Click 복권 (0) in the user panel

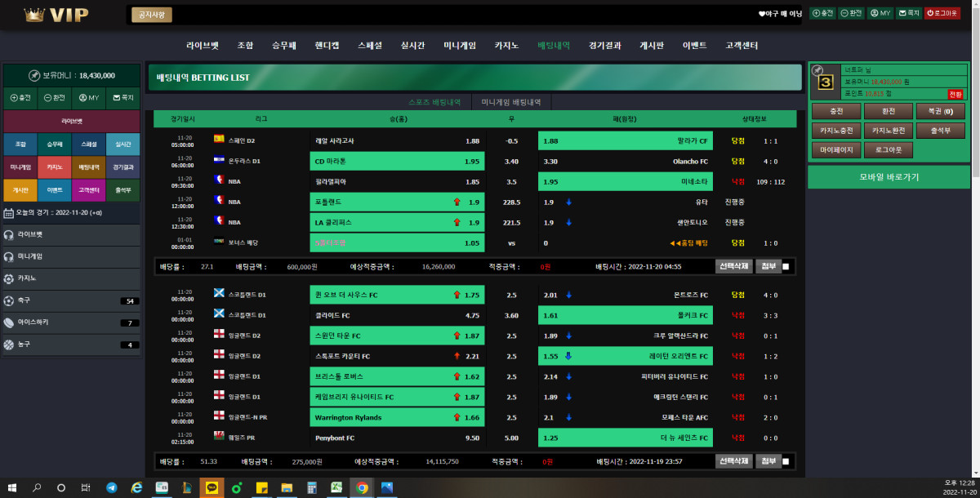pos(940,110)
